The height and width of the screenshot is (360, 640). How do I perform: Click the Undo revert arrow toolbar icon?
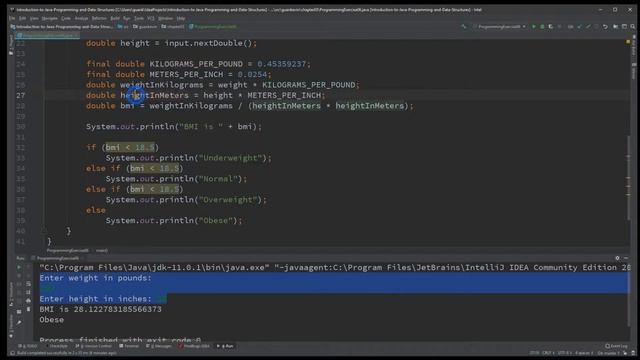click(605, 27)
